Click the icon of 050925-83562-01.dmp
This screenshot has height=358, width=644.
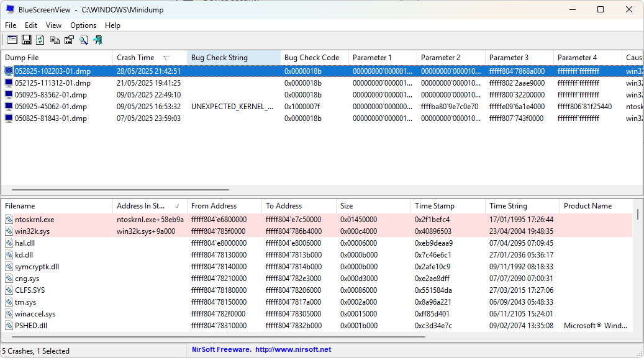click(9, 94)
